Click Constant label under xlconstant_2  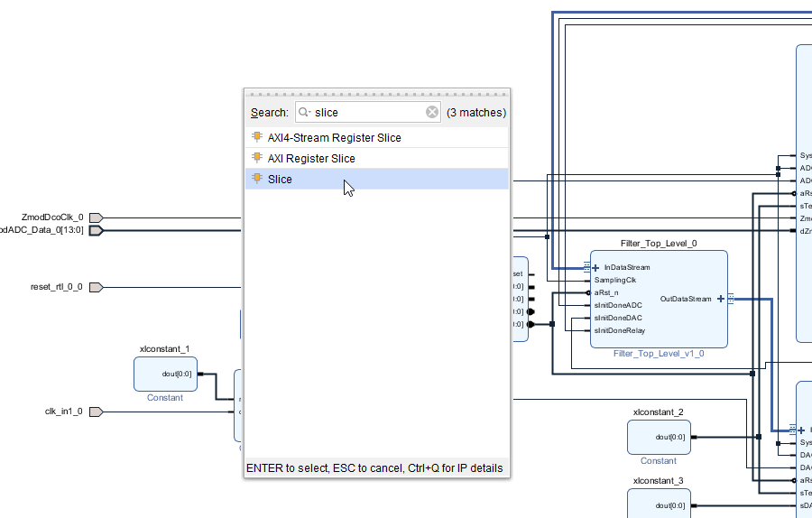(659, 460)
